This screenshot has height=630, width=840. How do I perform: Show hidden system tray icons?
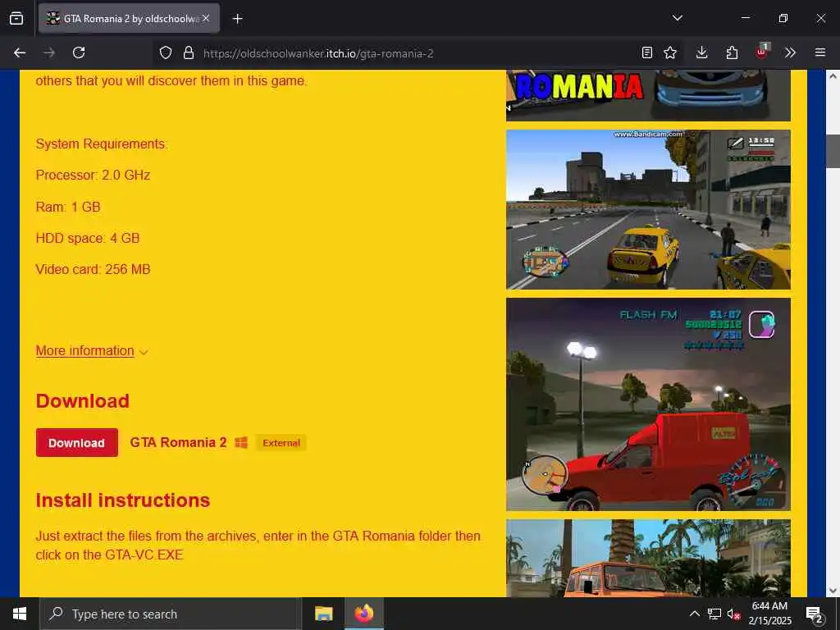[x=694, y=614]
